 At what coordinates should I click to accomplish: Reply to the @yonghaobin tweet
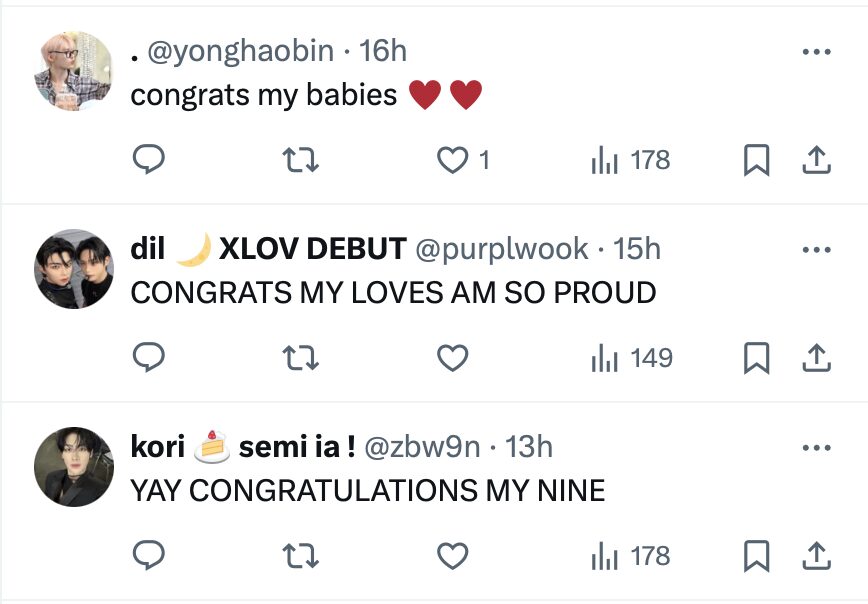click(149, 160)
